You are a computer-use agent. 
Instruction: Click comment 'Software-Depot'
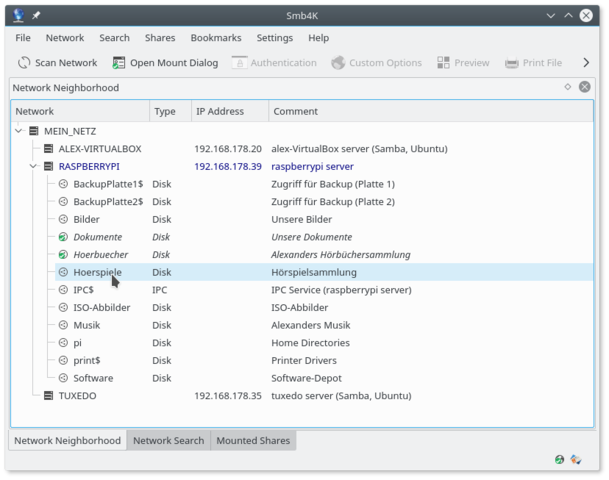306,378
